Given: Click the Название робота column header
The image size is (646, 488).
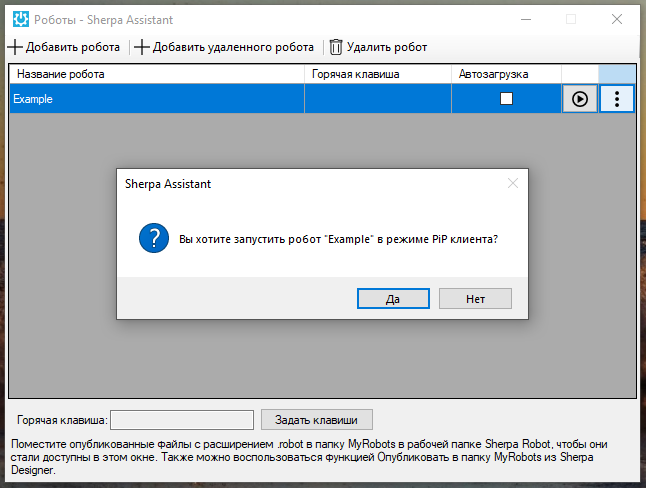Looking at the screenshot, I should [157, 74].
